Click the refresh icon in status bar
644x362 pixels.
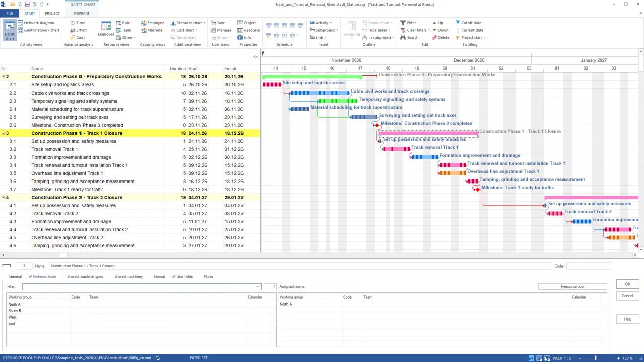click(158, 358)
